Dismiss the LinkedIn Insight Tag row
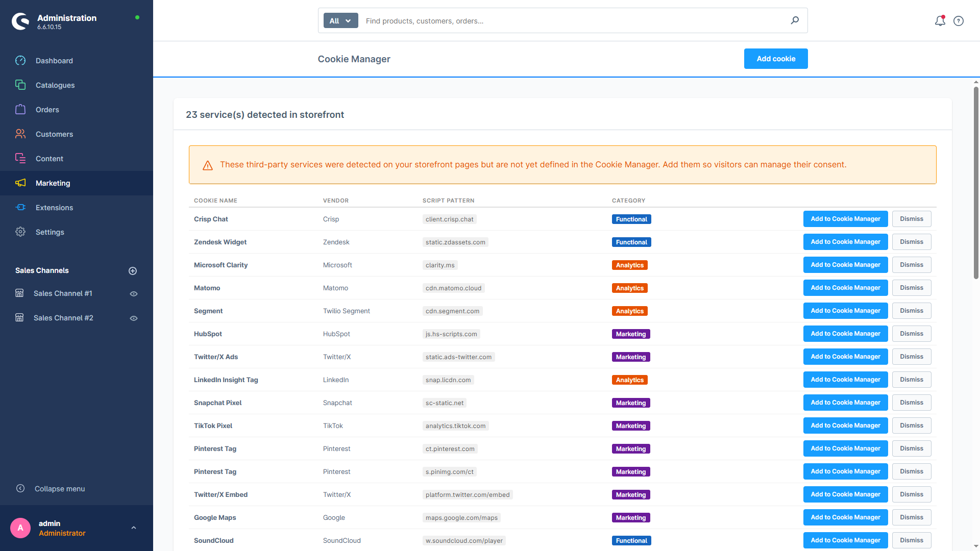Screen dimensions: 980x551 click(x=912, y=380)
